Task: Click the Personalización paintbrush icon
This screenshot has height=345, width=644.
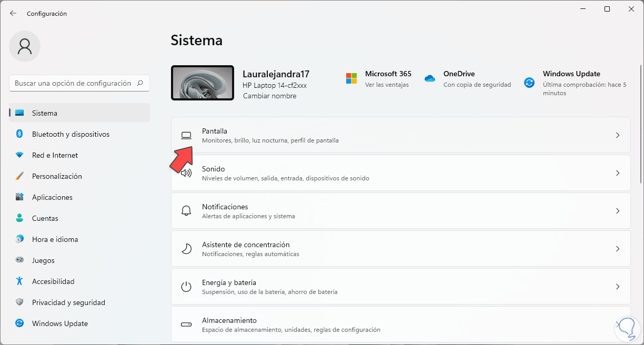Action: click(x=19, y=176)
